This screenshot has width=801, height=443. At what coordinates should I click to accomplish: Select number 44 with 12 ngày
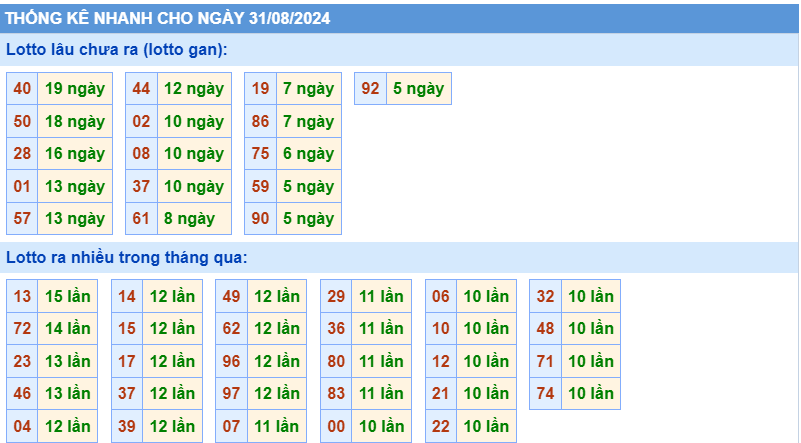click(x=141, y=89)
